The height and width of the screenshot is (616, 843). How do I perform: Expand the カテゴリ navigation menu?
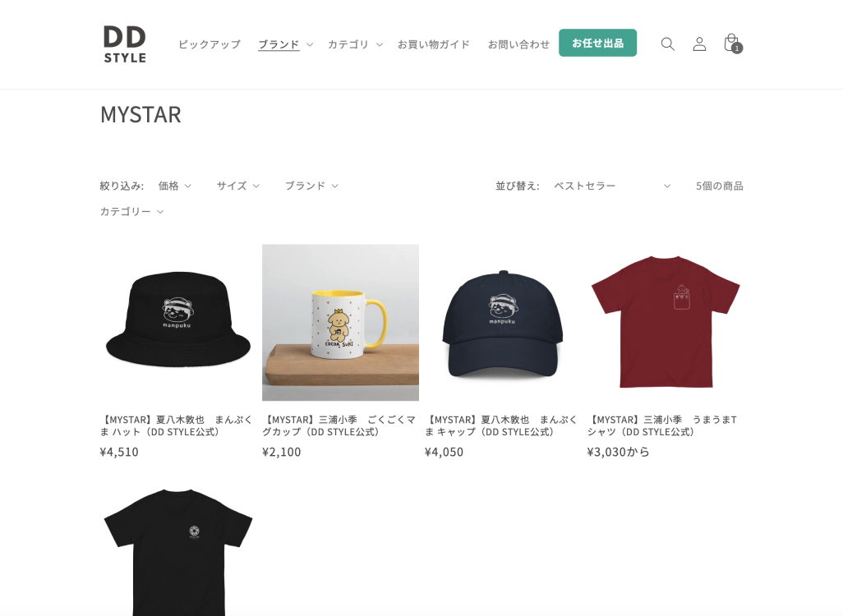click(x=356, y=44)
